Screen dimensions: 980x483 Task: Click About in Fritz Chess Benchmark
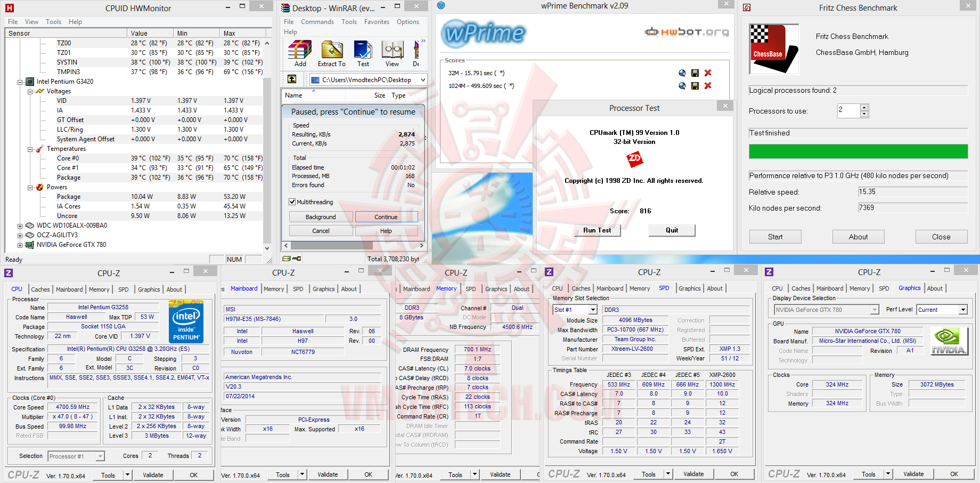(859, 237)
